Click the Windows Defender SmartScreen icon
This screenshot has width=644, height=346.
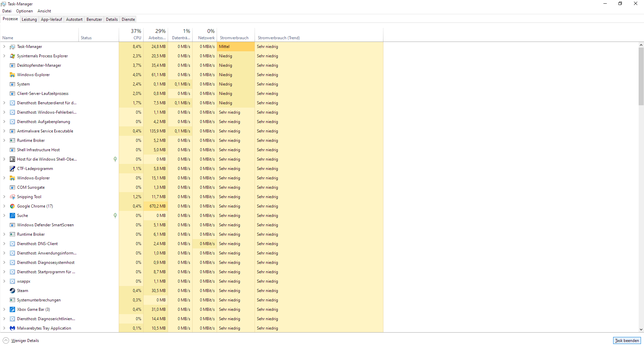click(12, 225)
